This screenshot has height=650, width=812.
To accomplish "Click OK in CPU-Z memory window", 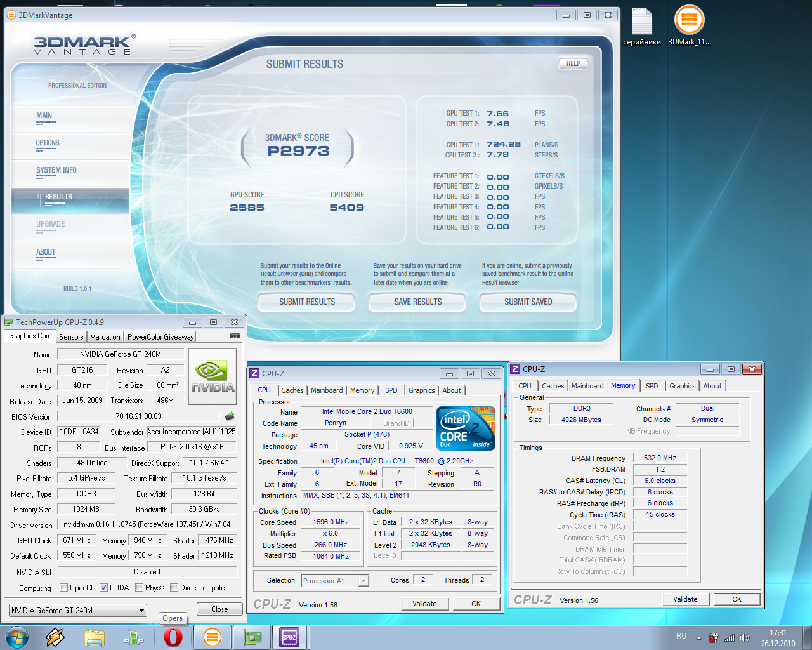I will click(737, 599).
